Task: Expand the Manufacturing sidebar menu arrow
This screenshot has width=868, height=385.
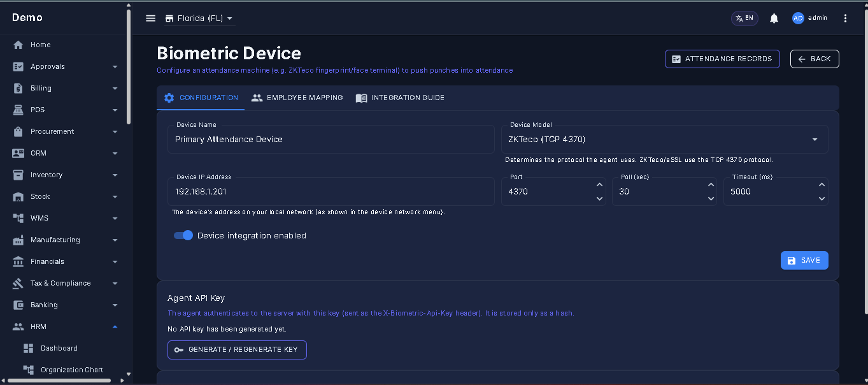Action: click(x=115, y=240)
